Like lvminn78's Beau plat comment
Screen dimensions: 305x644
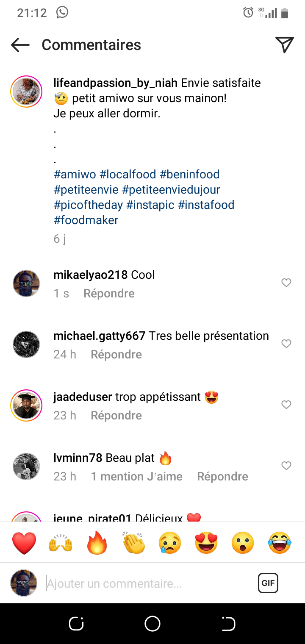click(286, 466)
